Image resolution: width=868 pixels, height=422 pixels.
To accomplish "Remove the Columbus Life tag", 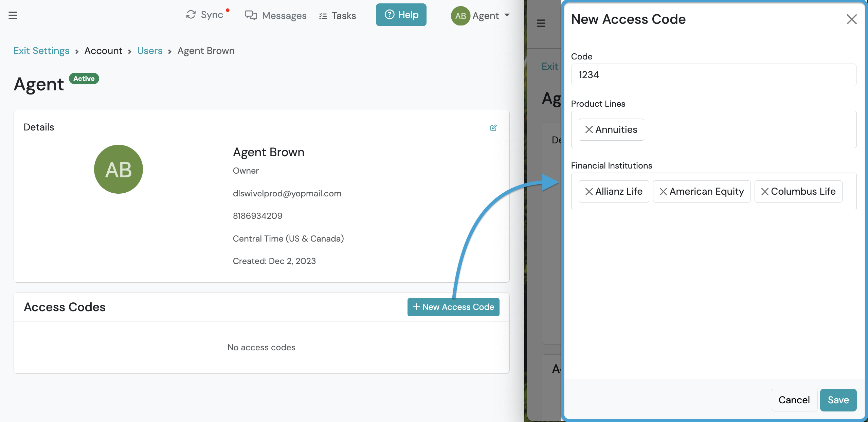I will point(765,192).
